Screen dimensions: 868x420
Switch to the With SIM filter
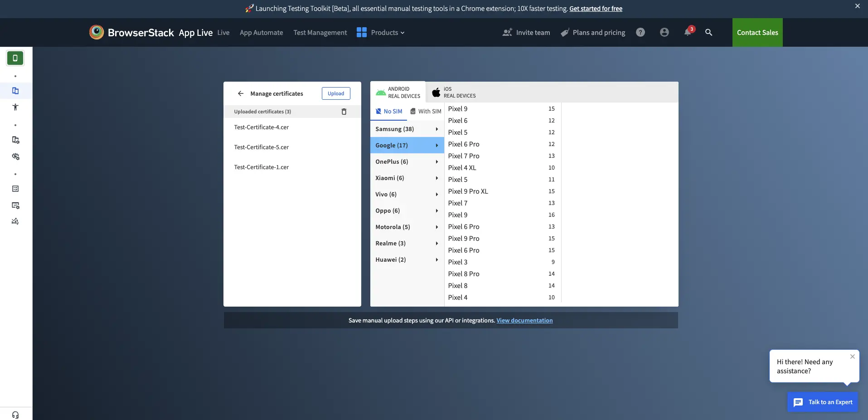(426, 112)
